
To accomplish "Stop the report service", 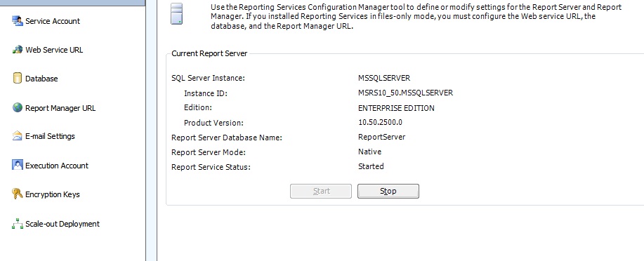I will tap(388, 192).
